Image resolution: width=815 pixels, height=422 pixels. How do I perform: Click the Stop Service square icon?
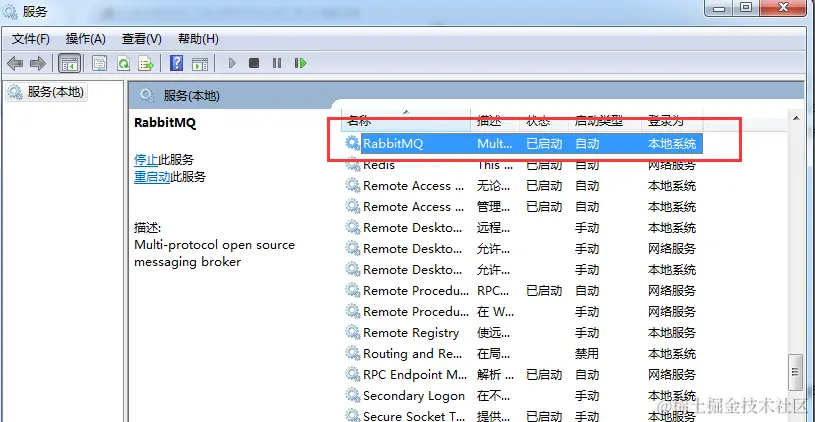pos(254,63)
